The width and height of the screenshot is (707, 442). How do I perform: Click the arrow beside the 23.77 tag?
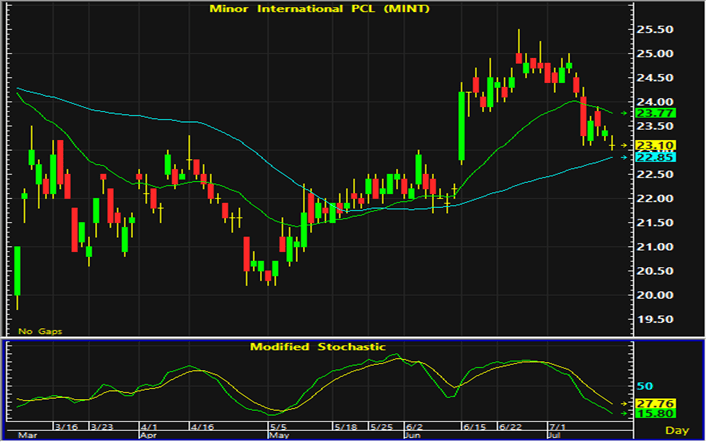click(624, 113)
